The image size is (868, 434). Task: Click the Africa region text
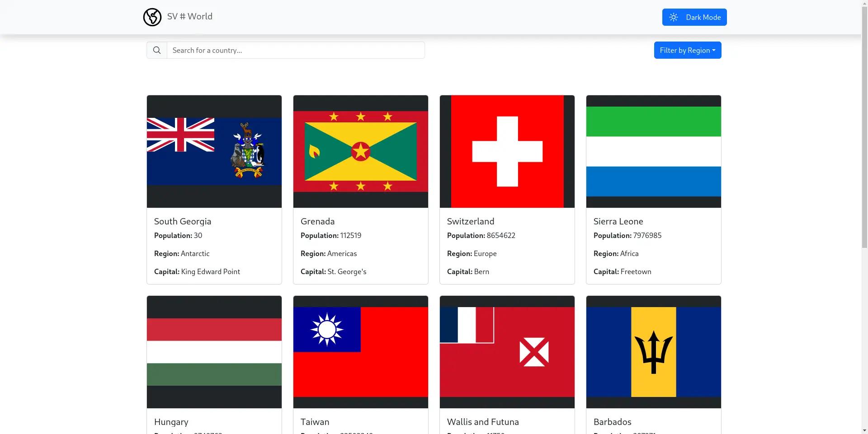pyautogui.click(x=629, y=253)
